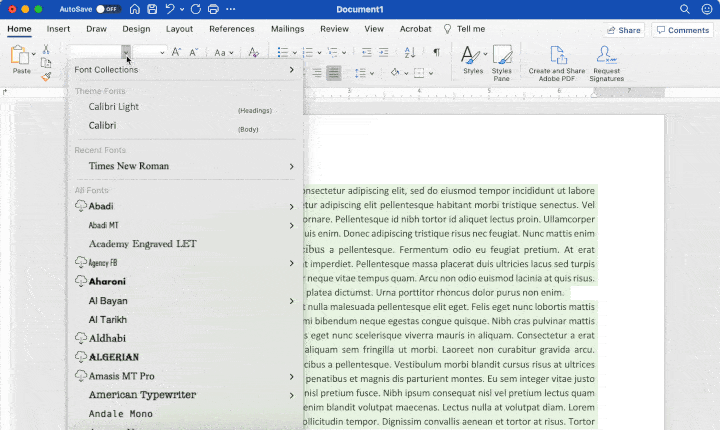Expand Times New Roman variants arrow

pyautogui.click(x=292, y=166)
